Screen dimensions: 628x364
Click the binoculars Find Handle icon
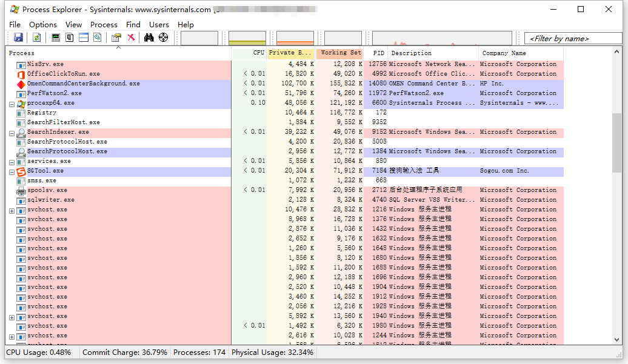149,38
